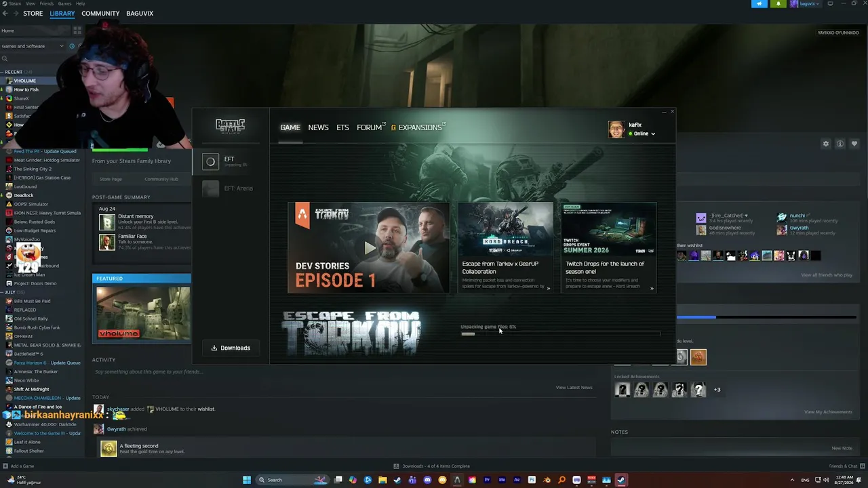Screen dimensions: 868x488
Task: Open Discord from the taskbar
Action: tap(427, 480)
